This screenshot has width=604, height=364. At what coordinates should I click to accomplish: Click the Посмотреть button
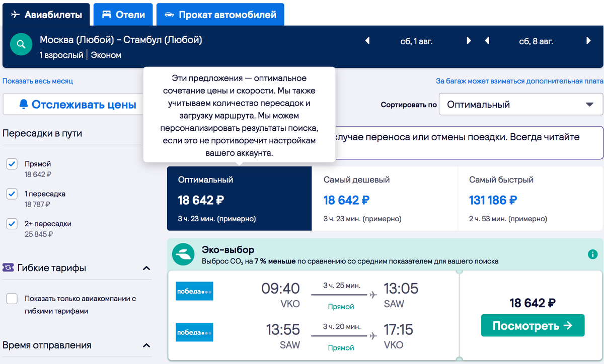coord(533,325)
